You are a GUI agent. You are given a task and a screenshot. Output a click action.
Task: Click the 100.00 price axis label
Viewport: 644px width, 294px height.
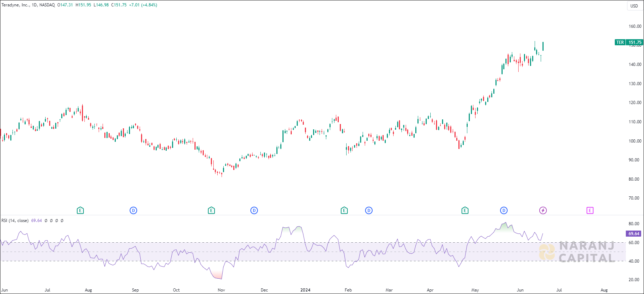pyautogui.click(x=635, y=141)
